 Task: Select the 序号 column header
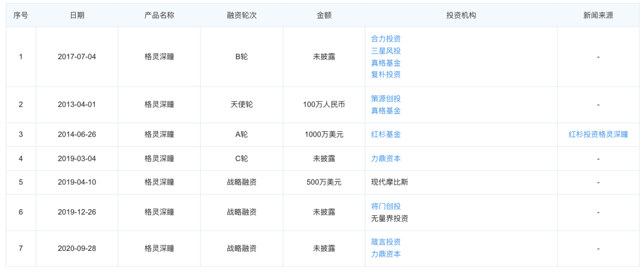click(21, 15)
